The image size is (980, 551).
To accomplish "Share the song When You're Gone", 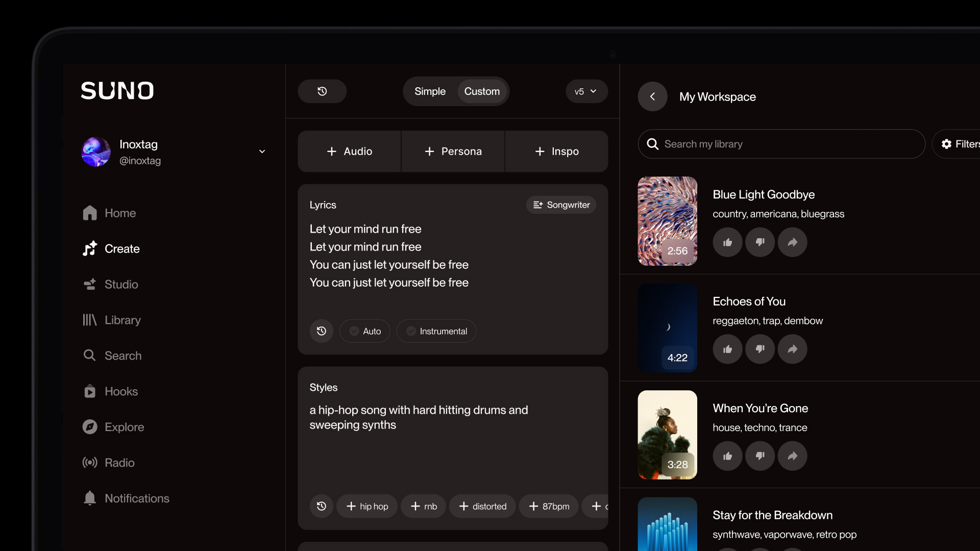I will click(792, 456).
